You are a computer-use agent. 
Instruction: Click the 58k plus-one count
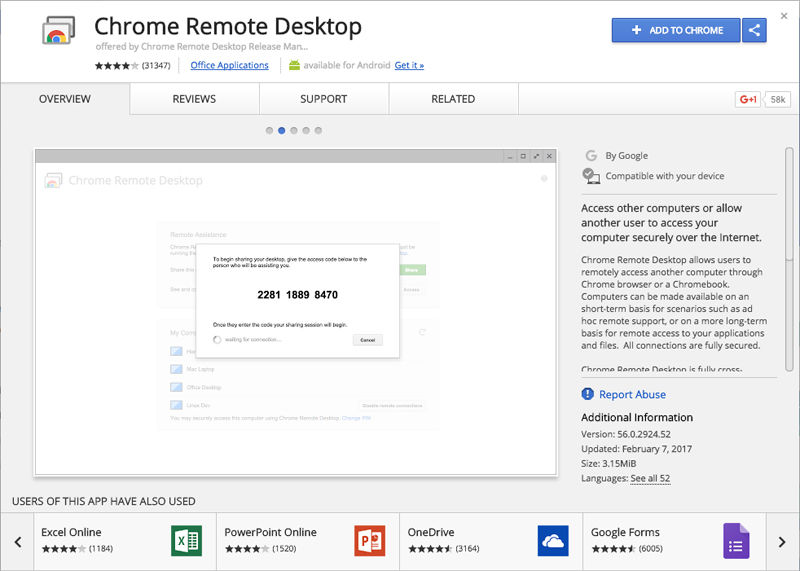point(777,100)
